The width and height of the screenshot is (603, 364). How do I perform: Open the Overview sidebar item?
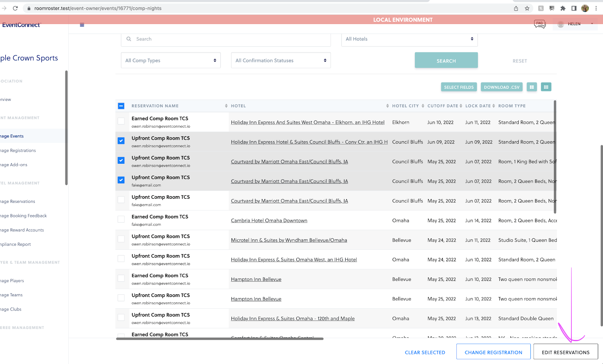[6, 100]
